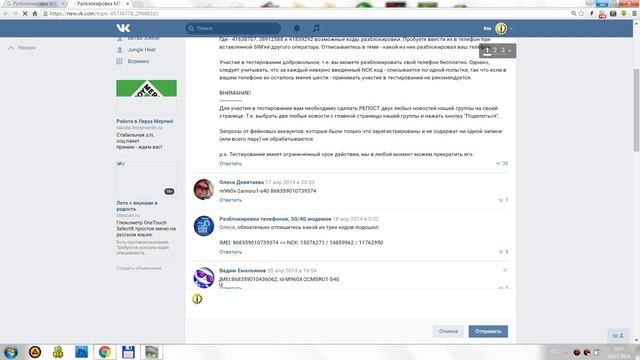Click the Разблокировка телефонов group avatar
640x360 pixels.
[x=204, y=226]
